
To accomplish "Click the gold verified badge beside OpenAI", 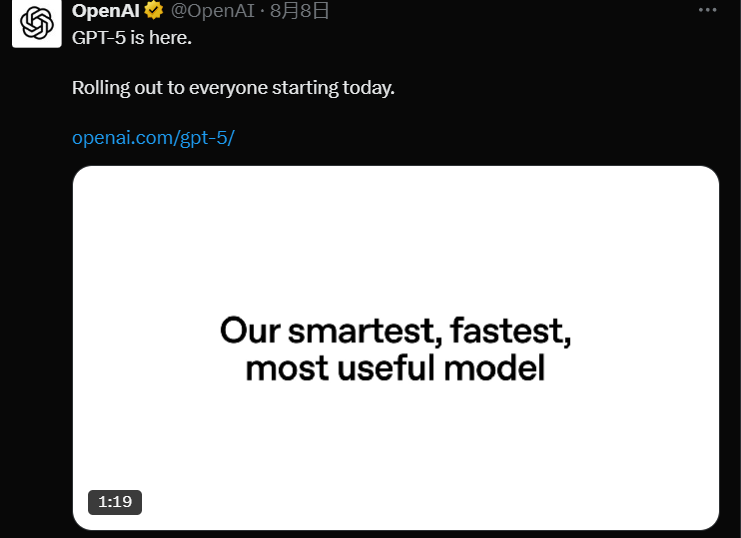I will click(x=154, y=10).
